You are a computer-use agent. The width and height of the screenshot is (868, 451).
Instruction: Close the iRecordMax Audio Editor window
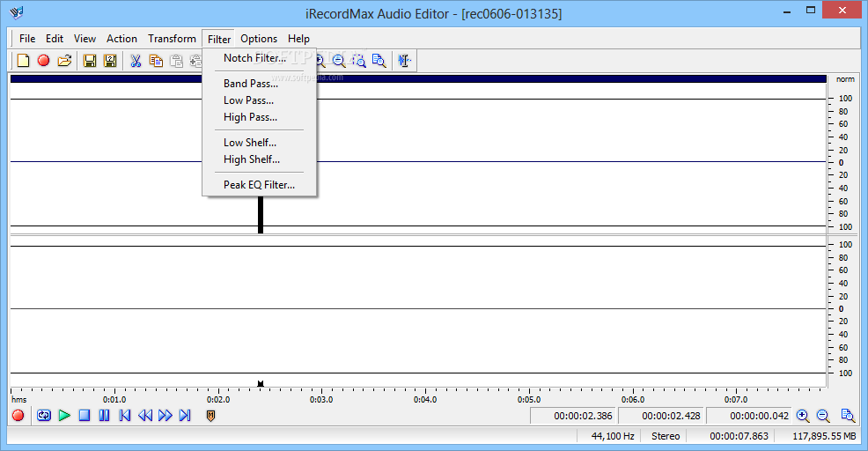coord(842,10)
